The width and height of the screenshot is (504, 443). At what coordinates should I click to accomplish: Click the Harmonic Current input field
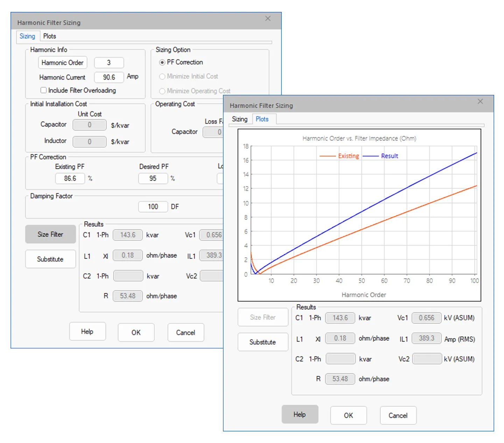pyautogui.click(x=109, y=77)
